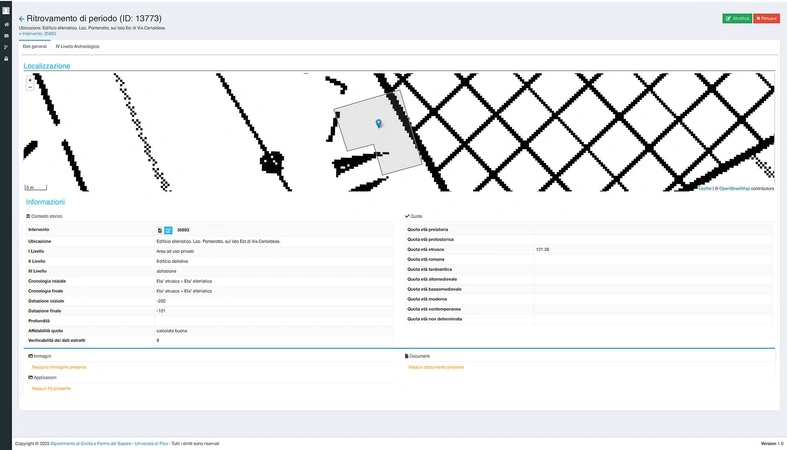Click the flag icon in the left sidebar
Screen dimensions: 787x450
(x=6, y=47)
